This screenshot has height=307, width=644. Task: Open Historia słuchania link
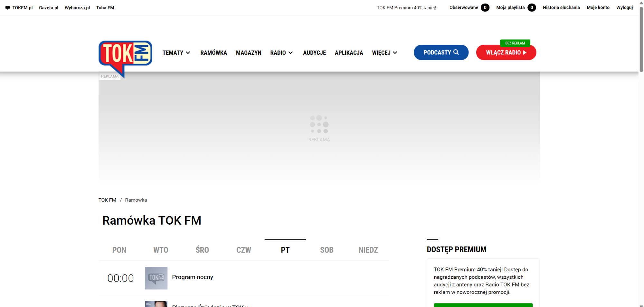561,7
